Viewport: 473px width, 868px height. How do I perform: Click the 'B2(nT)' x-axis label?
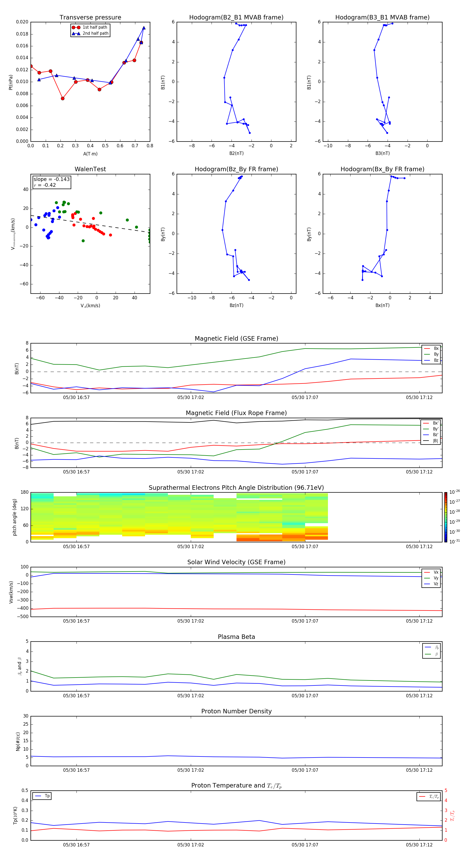pyautogui.click(x=236, y=153)
